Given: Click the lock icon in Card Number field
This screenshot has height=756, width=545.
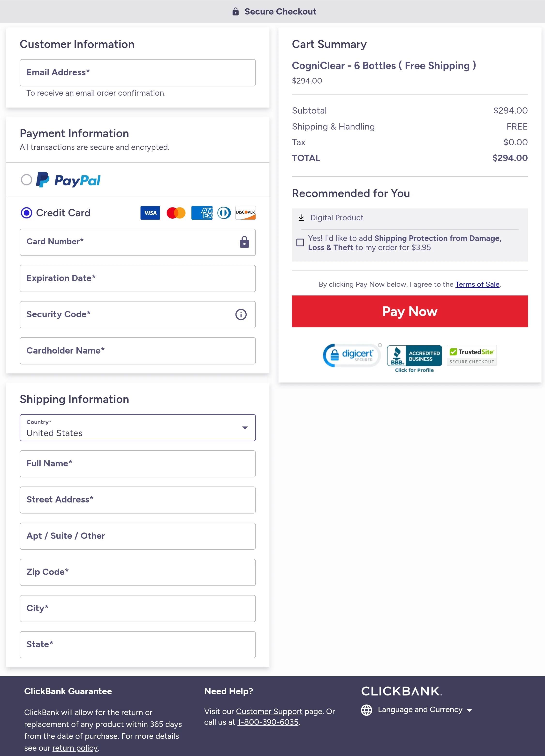Looking at the screenshot, I should coord(244,242).
